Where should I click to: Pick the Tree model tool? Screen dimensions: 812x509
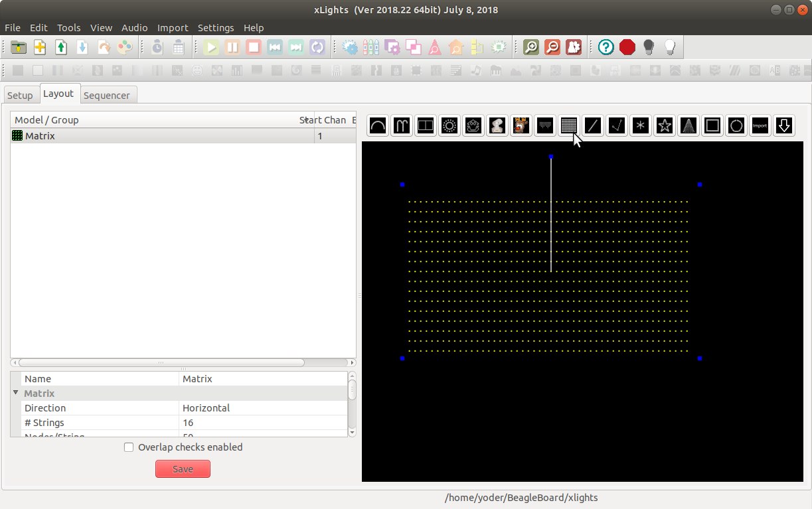pyautogui.click(x=689, y=125)
